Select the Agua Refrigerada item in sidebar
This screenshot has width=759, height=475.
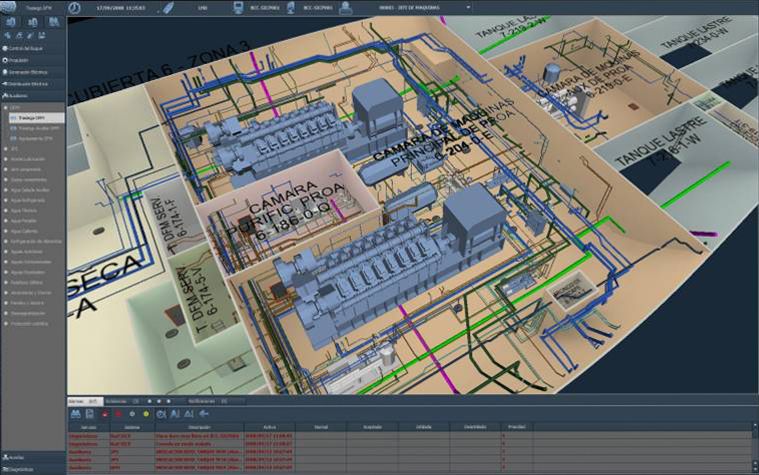pos(28,200)
